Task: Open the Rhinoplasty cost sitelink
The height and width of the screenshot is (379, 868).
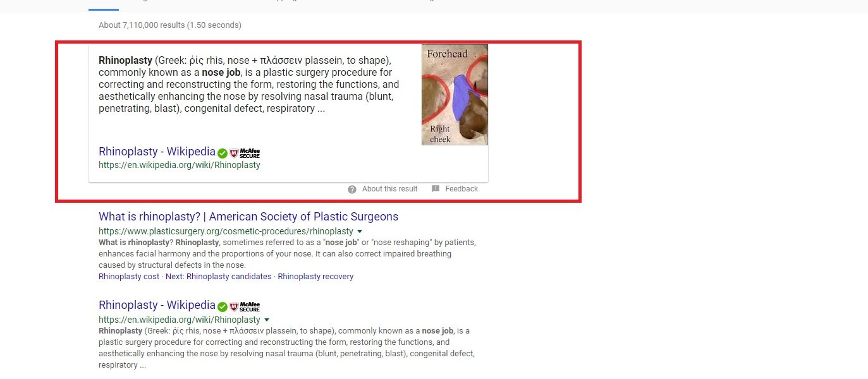Action: (129, 277)
